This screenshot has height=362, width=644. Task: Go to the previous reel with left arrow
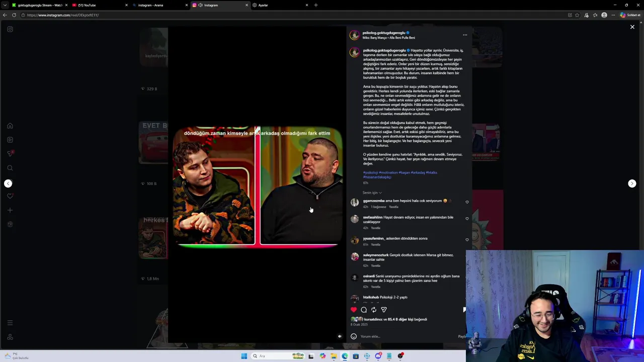pos(8,184)
